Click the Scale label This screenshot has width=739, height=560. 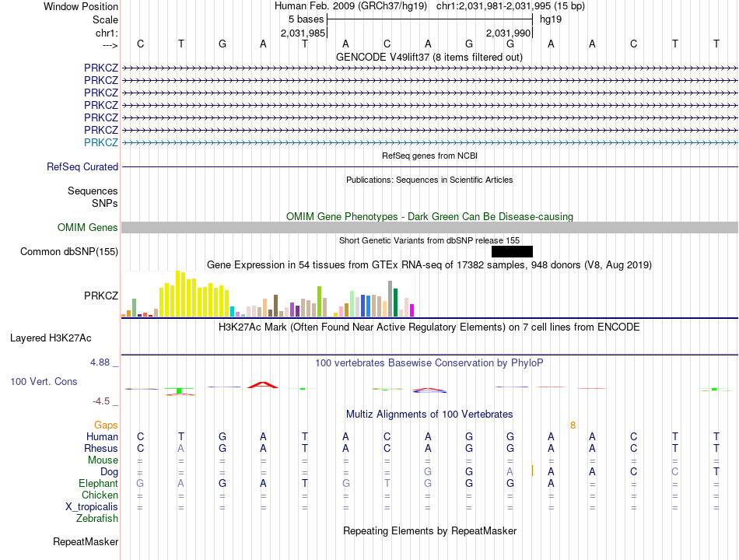pos(105,19)
